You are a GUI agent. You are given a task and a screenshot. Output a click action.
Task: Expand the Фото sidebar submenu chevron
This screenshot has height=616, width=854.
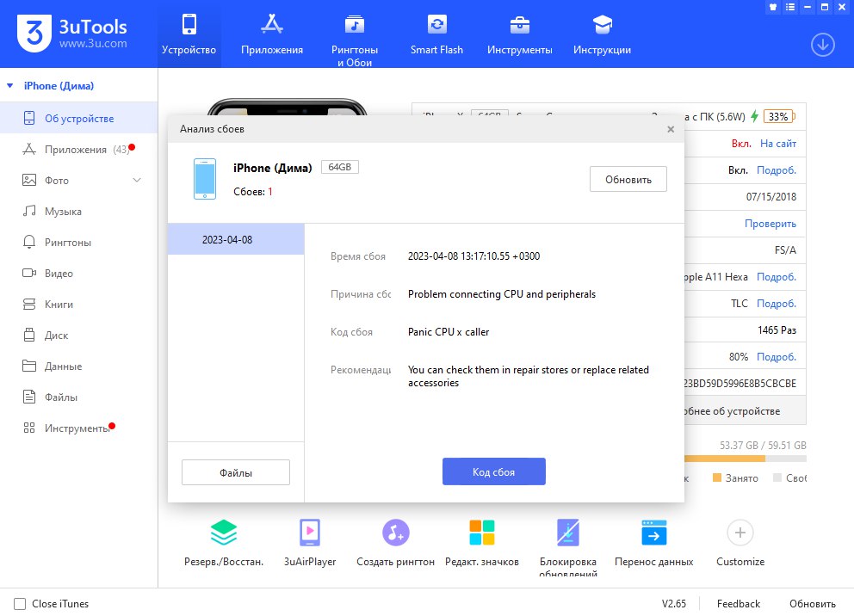click(x=137, y=180)
